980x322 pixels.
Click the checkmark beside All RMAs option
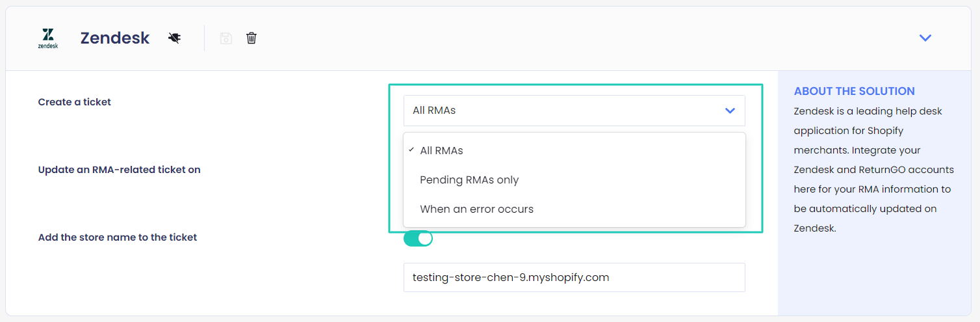[411, 150]
